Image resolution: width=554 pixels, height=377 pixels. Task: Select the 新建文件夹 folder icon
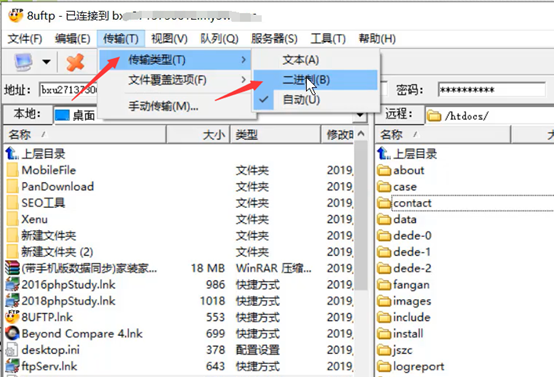pos(13,235)
